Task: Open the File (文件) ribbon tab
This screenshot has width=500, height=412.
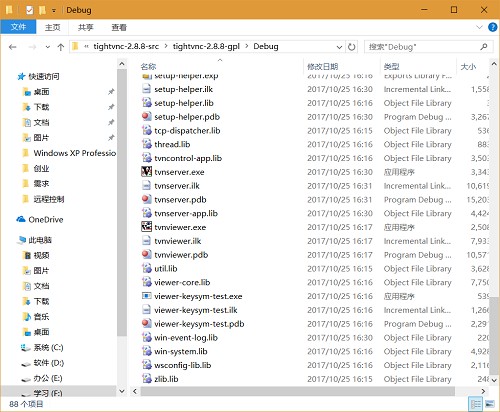Action: pyautogui.click(x=18, y=27)
